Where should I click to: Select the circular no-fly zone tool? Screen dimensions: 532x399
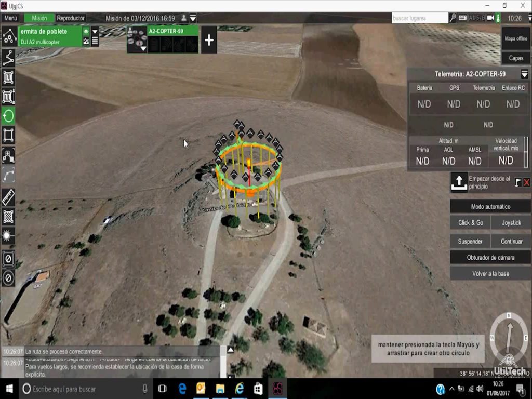coord(8,278)
